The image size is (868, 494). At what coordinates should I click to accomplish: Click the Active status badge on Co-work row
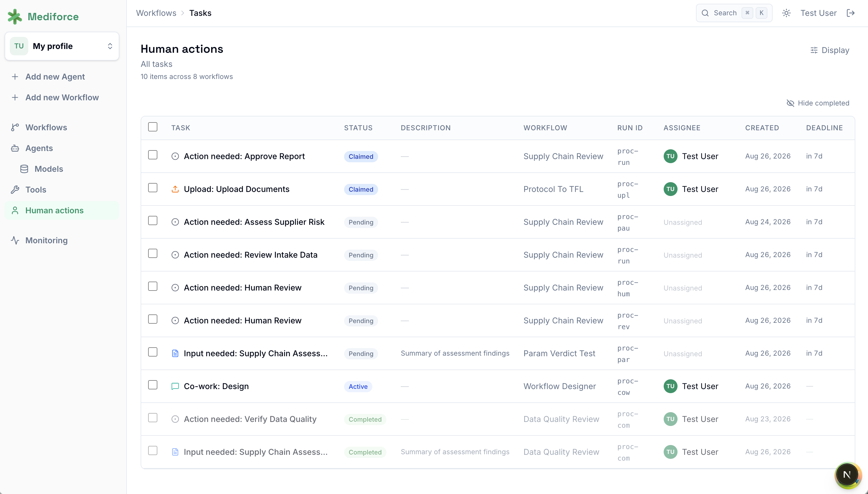(x=358, y=386)
